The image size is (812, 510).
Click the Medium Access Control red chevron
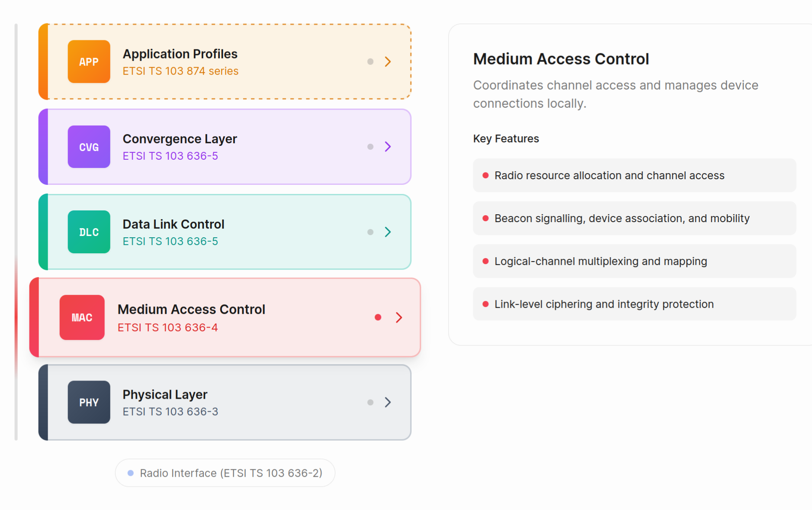[399, 317]
